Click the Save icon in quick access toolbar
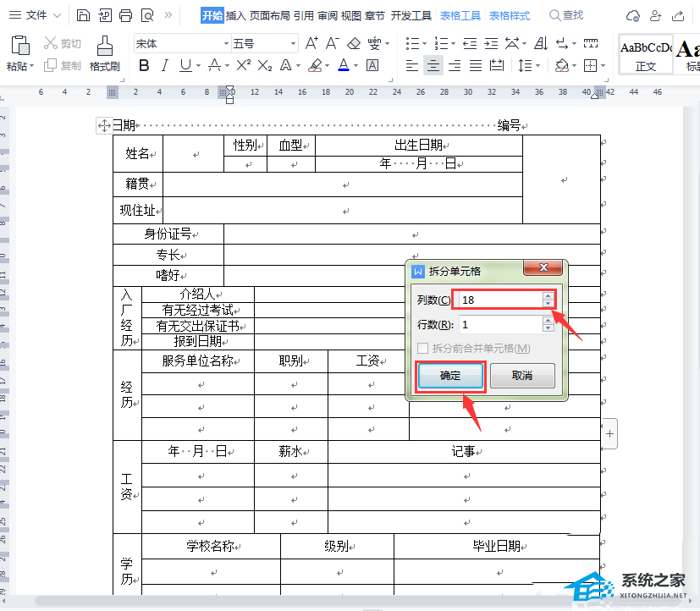Screen dimensions: 700x611 coord(83,15)
